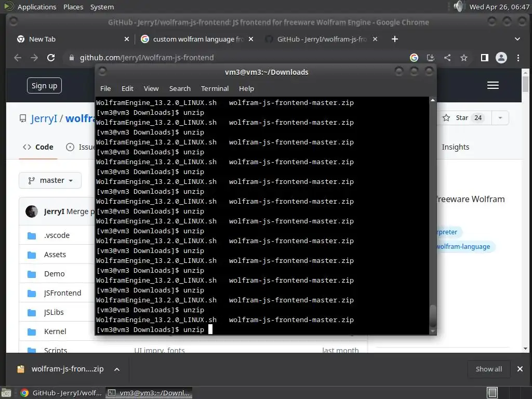This screenshot has height=399, width=532.
Task: Click the terminal scrollbar up arrow
Action: (x=433, y=100)
